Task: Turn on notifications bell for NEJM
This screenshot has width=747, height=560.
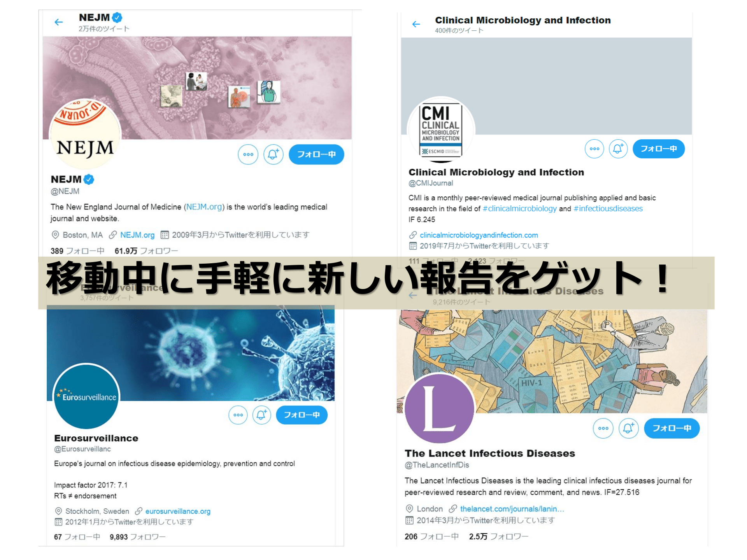Action: [274, 154]
